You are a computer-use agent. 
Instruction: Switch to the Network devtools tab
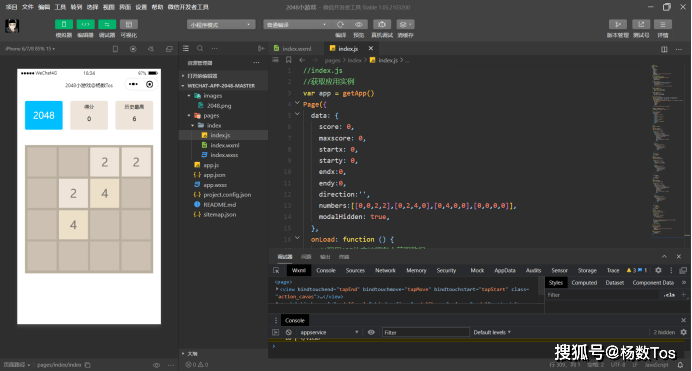pos(385,270)
